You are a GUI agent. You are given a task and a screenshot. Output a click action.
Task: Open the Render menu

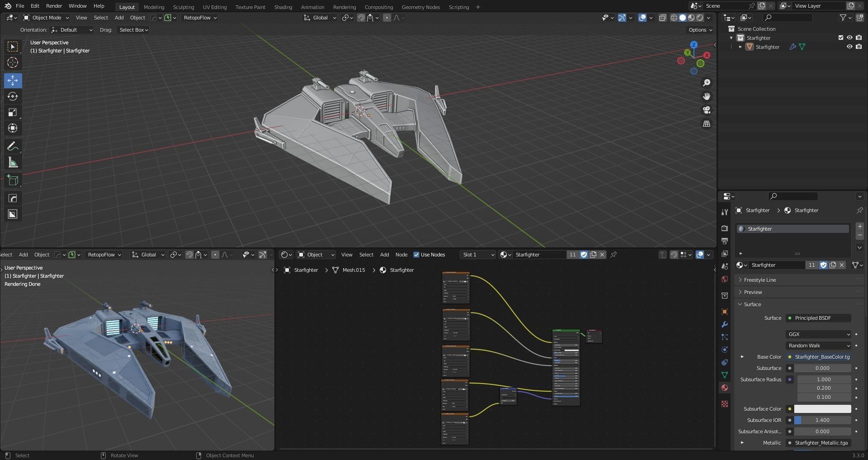54,6
